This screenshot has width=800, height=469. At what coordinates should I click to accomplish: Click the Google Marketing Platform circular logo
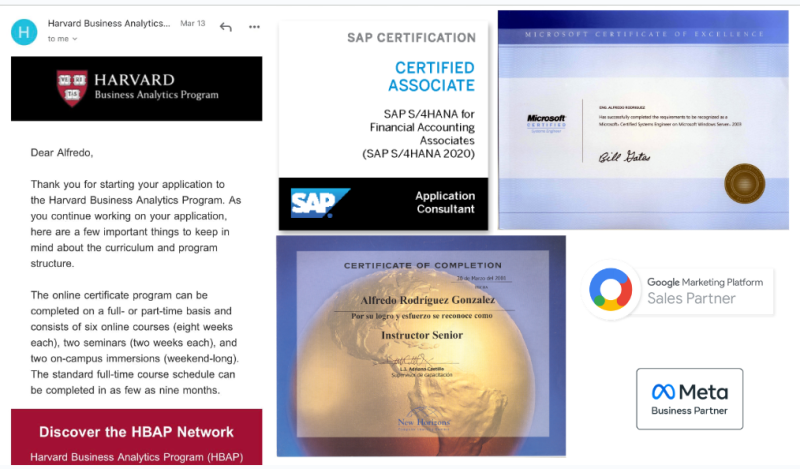point(613,290)
